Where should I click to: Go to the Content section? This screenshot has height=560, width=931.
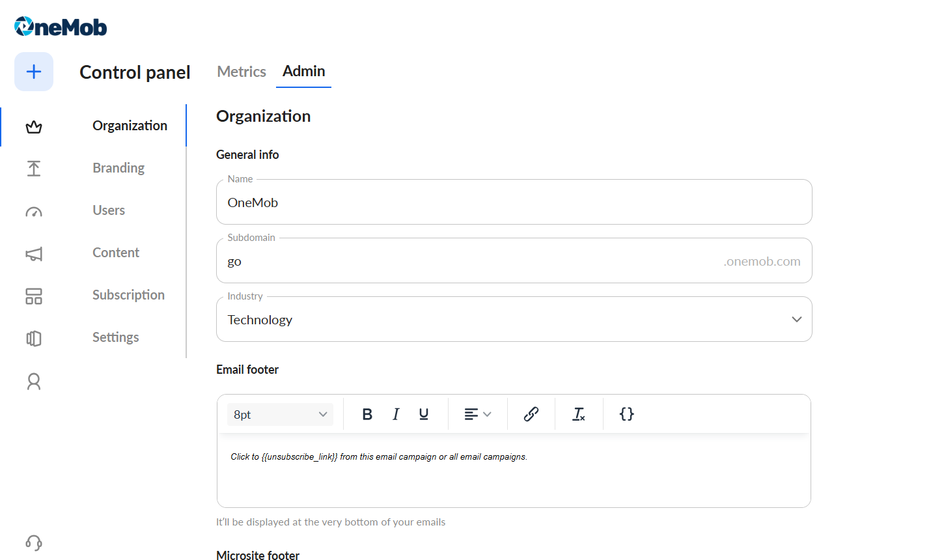pyautogui.click(x=116, y=253)
